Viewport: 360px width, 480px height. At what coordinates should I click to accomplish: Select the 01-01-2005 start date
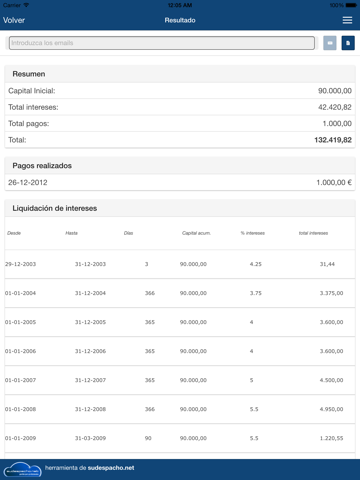[20, 322]
